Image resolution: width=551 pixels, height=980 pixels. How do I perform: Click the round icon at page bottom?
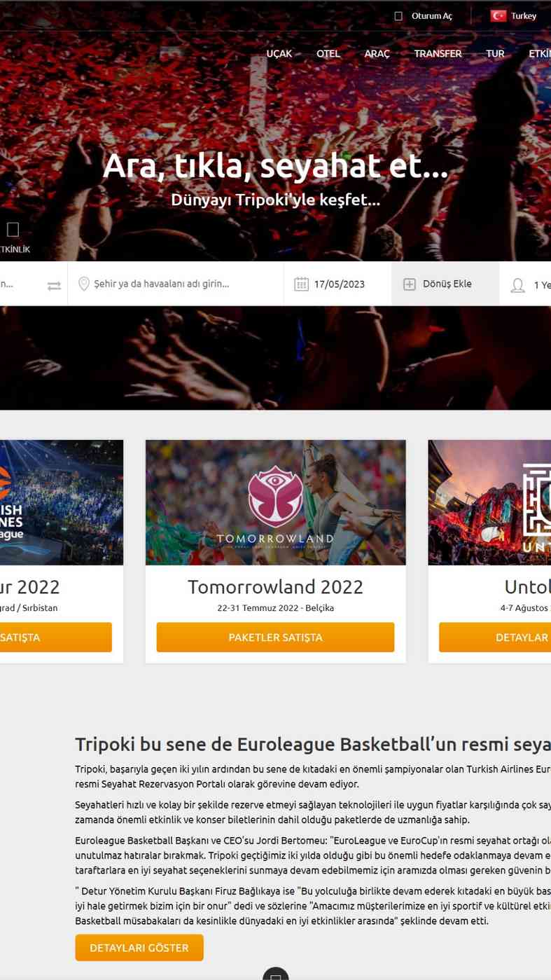tap(276, 973)
